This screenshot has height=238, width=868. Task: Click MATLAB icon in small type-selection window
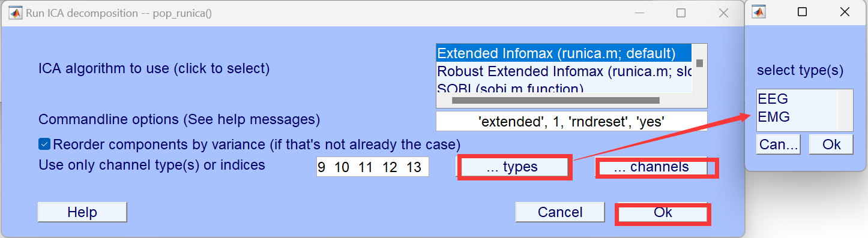(759, 12)
